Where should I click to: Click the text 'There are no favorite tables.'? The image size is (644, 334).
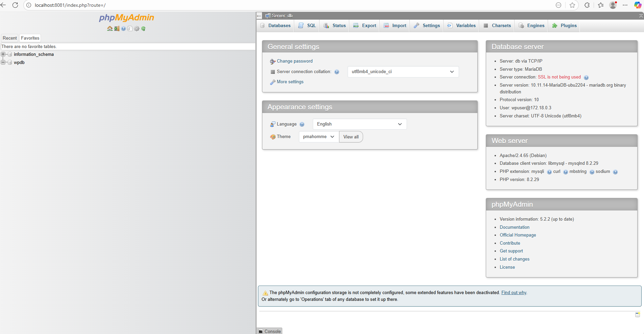click(x=29, y=47)
